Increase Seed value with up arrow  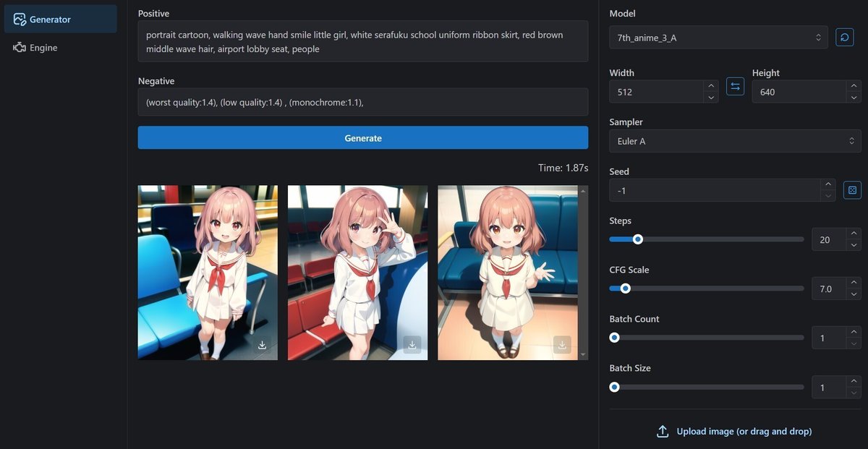[x=829, y=184]
